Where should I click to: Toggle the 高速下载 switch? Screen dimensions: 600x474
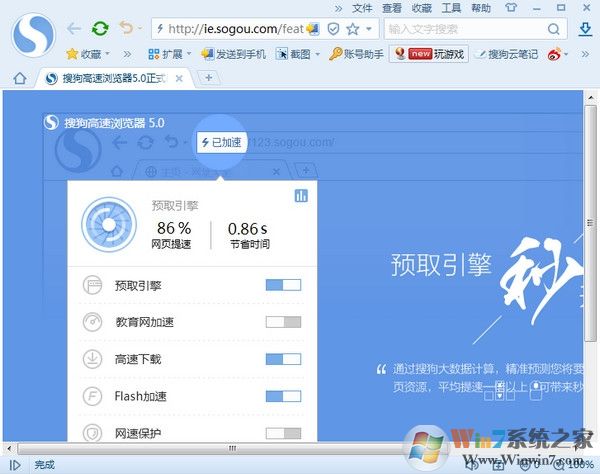tap(283, 359)
